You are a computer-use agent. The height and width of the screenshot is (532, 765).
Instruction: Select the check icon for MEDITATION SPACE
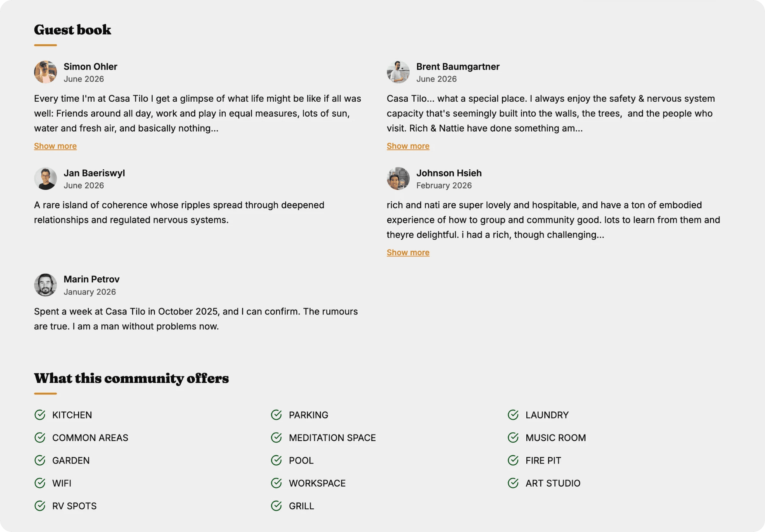click(x=276, y=438)
